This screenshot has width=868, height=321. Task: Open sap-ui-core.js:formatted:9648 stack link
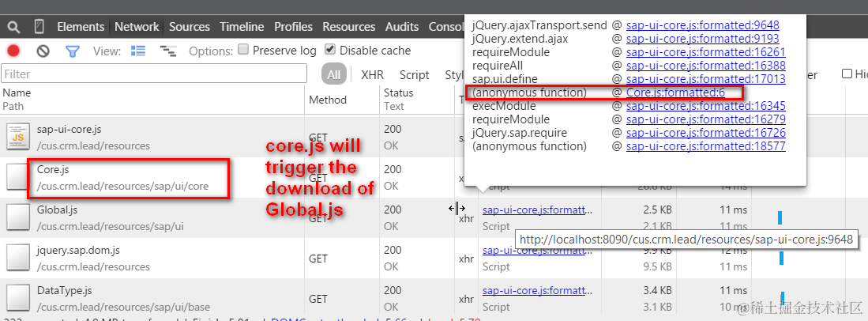click(702, 25)
